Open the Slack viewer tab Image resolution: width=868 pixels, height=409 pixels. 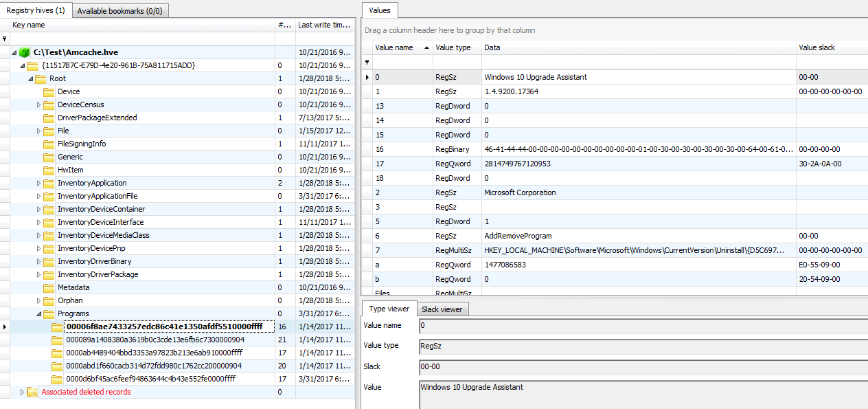tap(442, 309)
